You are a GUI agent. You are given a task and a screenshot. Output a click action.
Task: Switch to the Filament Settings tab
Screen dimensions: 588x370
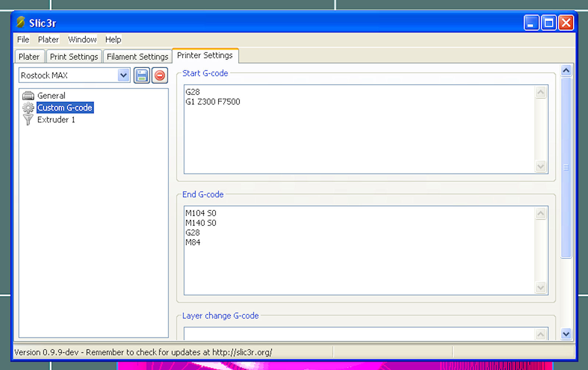click(x=137, y=57)
